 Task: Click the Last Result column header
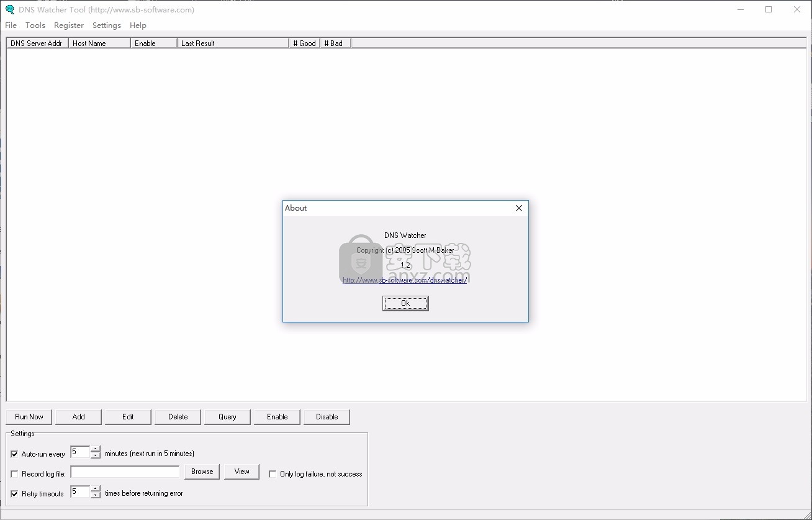pos(233,43)
